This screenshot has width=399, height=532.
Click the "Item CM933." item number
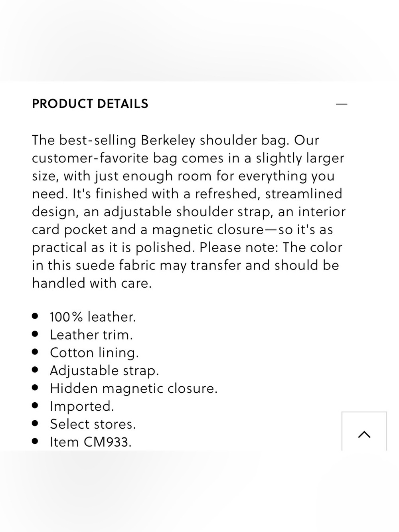click(91, 442)
